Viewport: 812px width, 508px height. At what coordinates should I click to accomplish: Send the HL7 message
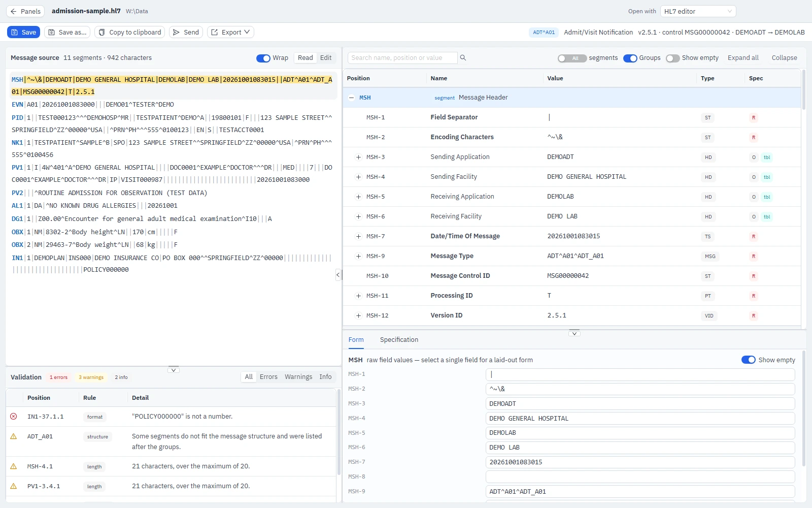point(186,32)
